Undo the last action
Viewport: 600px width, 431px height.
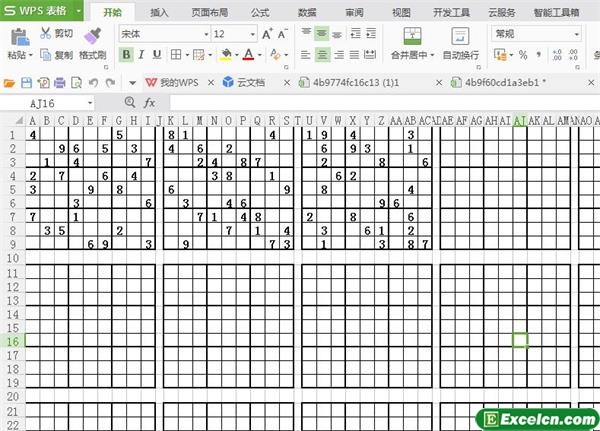pos(94,83)
